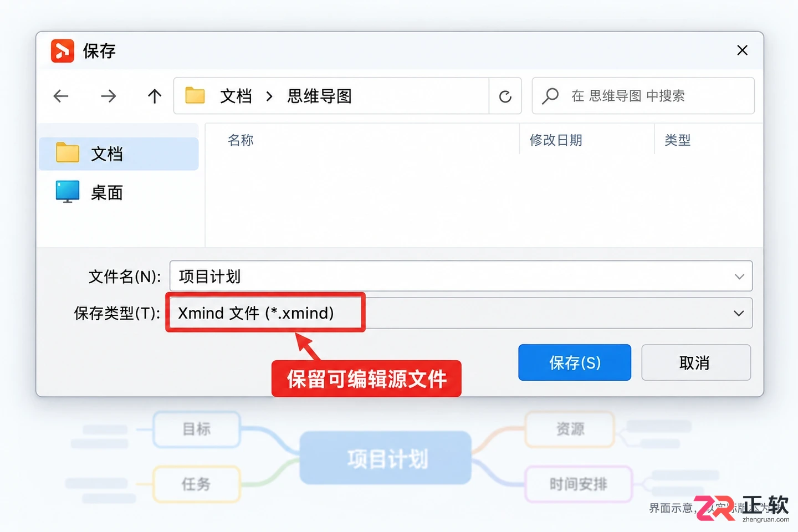
Task: Navigate up one folder level
Action: (x=155, y=96)
